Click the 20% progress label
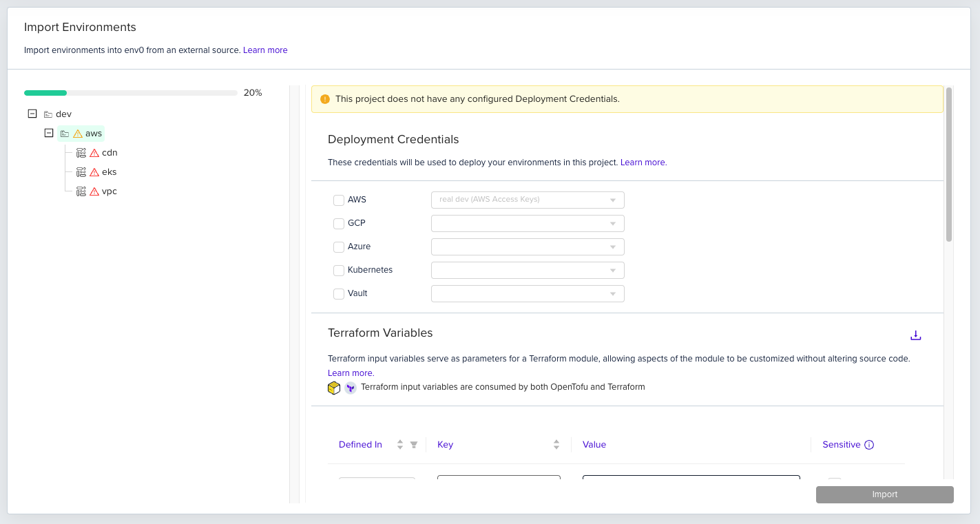Screen dimensions: 980x524 click(253, 93)
